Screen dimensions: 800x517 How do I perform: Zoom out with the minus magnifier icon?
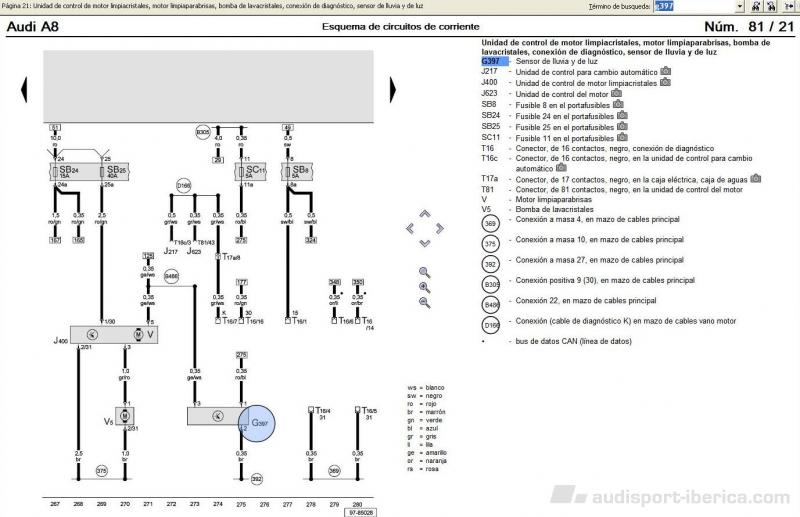(424, 303)
